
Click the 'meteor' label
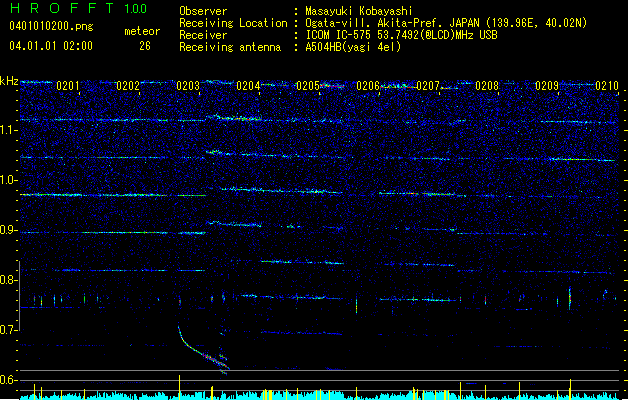coord(142,31)
